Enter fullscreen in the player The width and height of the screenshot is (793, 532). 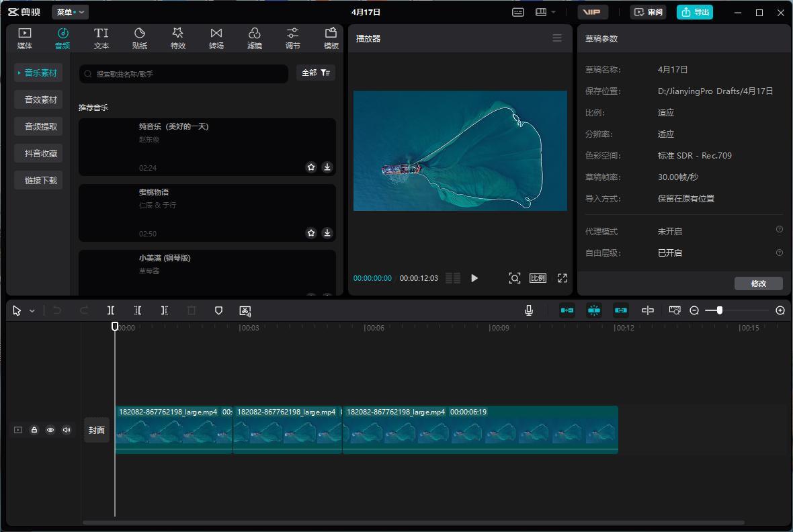pos(562,278)
